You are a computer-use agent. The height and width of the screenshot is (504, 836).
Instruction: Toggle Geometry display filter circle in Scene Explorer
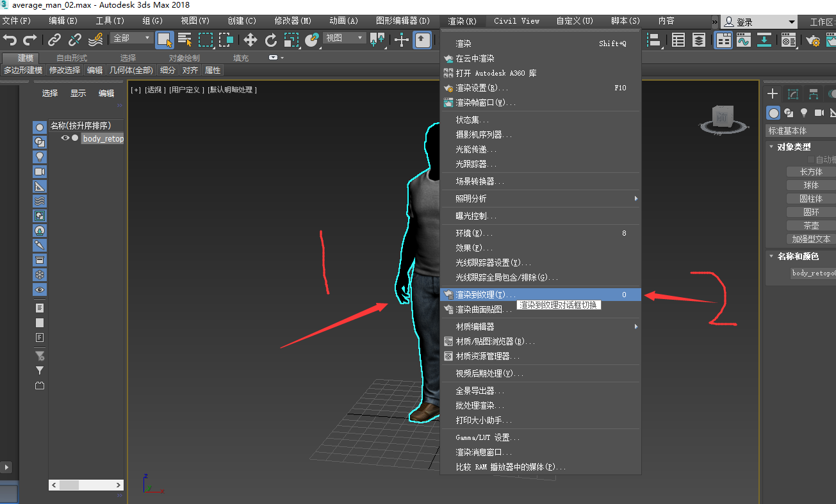click(x=40, y=127)
